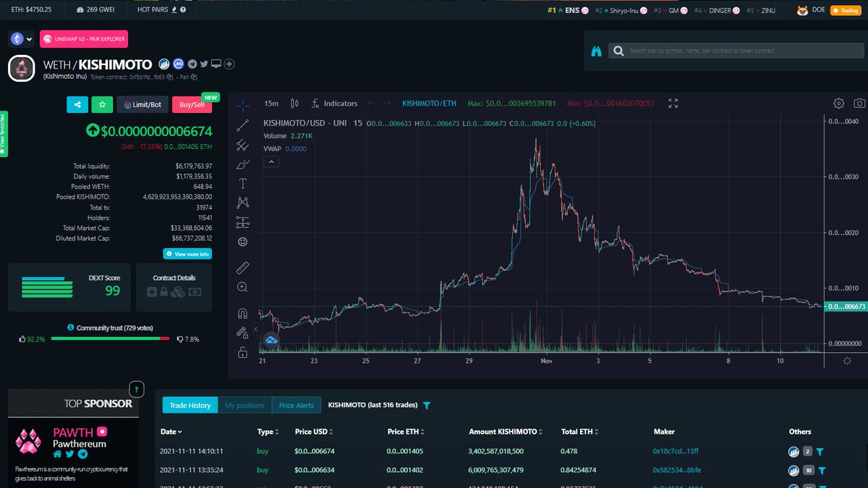This screenshot has width=868, height=488.
Task: Open the Etherscan link icon
Action: 164,64
